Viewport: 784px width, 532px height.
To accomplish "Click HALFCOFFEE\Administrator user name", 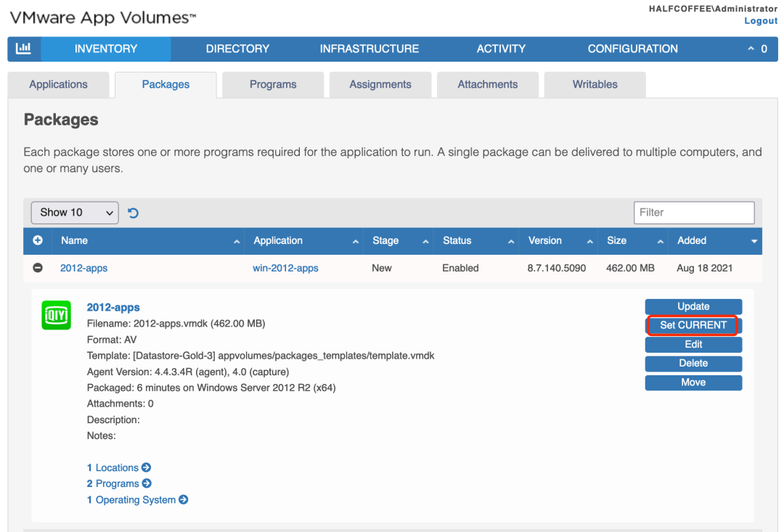I will tap(713, 9).
